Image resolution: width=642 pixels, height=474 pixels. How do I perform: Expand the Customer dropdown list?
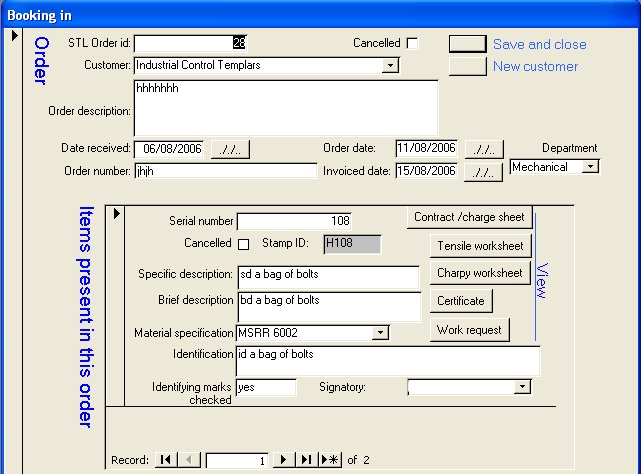[x=390, y=66]
